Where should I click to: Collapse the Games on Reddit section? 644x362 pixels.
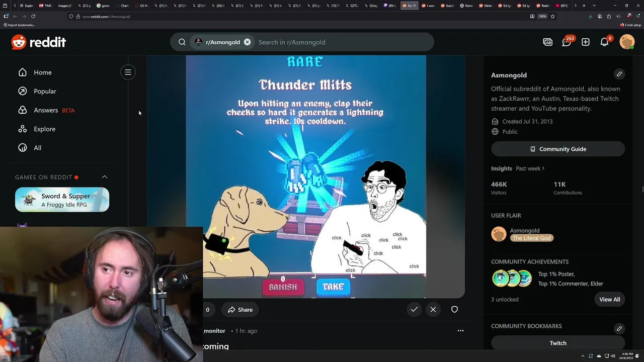click(x=105, y=177)
